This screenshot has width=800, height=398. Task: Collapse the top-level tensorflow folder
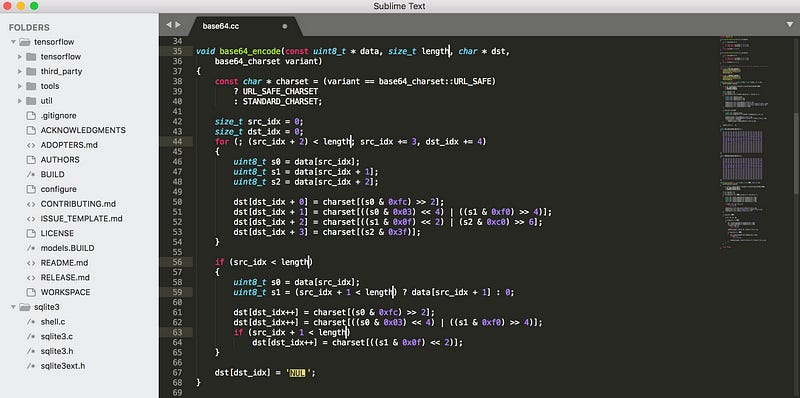(13, 42)
